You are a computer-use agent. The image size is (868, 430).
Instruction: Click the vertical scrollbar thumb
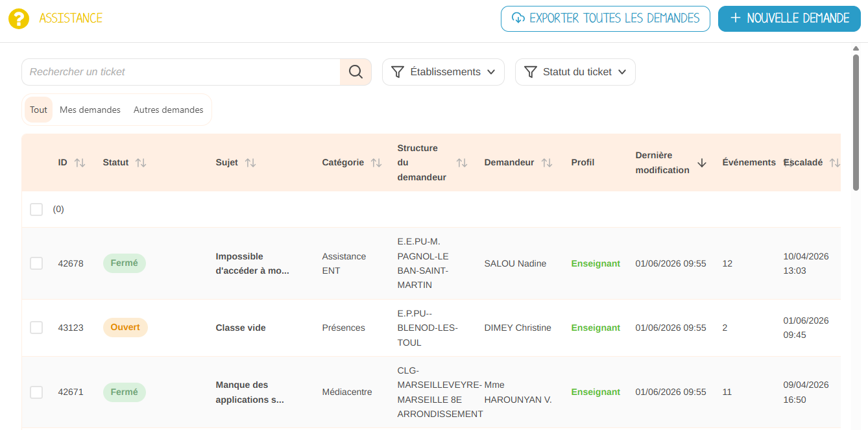856,123
